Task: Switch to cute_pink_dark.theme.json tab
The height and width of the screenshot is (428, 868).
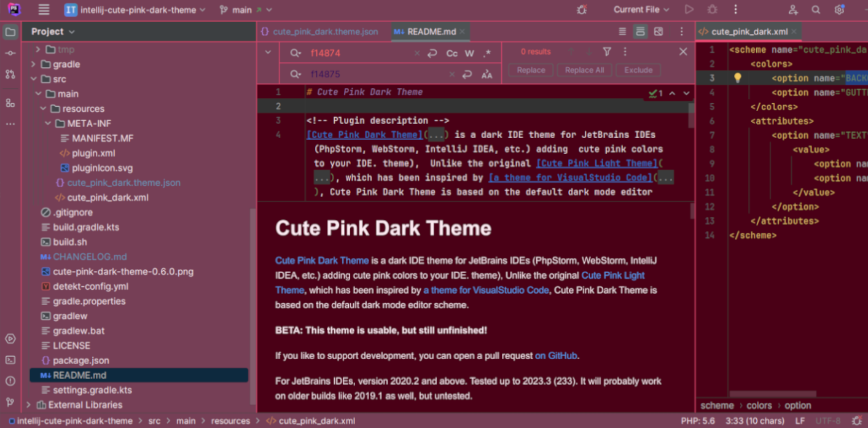Action: tap(319, 31)
